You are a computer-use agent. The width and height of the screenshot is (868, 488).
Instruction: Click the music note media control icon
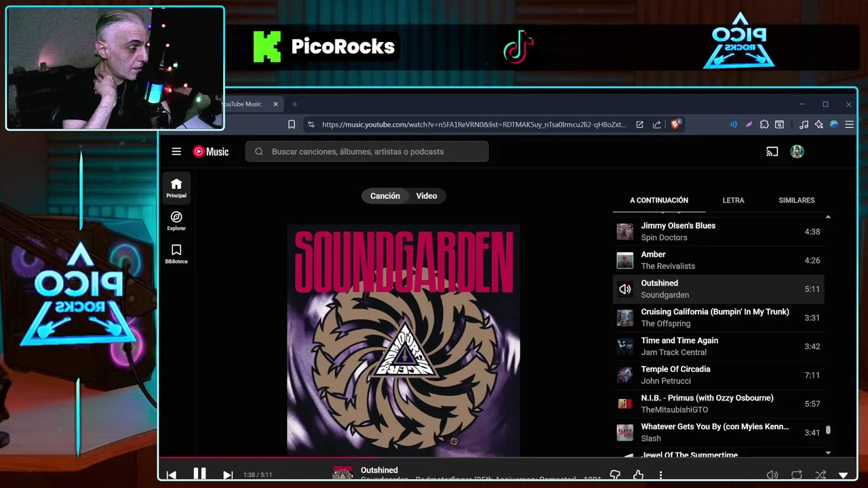tap(804, 125)
